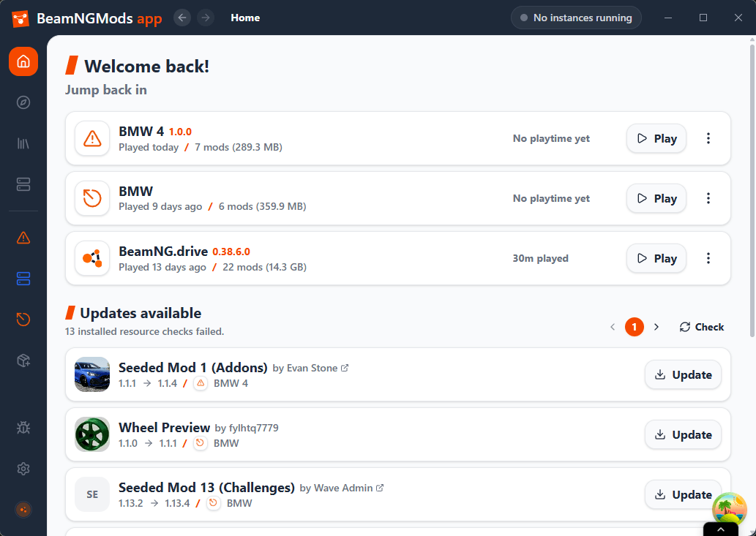Select the warning triangle instance in sidebar
The height and width of the screenshot is (536, 756).
(23, 238)
